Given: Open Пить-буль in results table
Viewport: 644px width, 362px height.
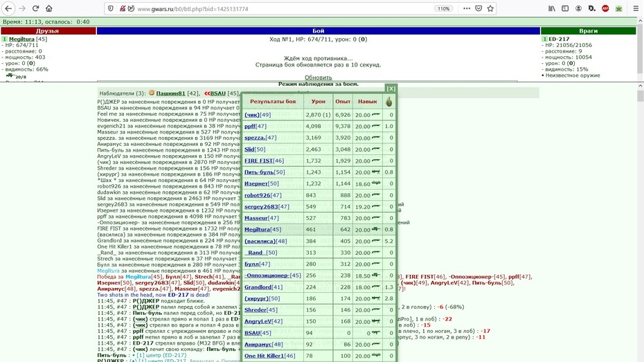Looking at the screenshot, I should pyautogui.click(x=259, y=172).
